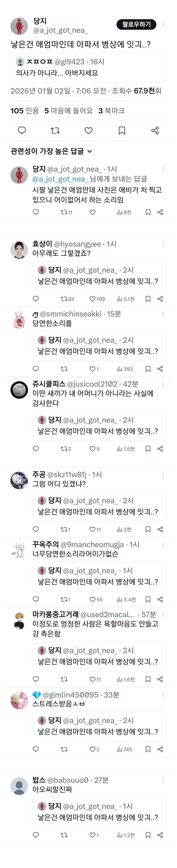Click the 팔로우하기 follow button
The image size is (177, 868).
tap(136, 24)
